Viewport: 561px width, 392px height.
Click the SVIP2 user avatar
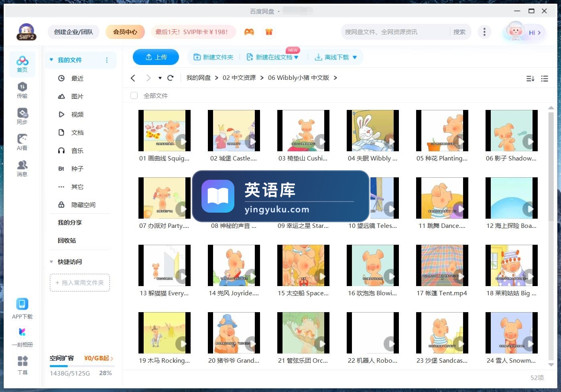(x=26, y=32)
